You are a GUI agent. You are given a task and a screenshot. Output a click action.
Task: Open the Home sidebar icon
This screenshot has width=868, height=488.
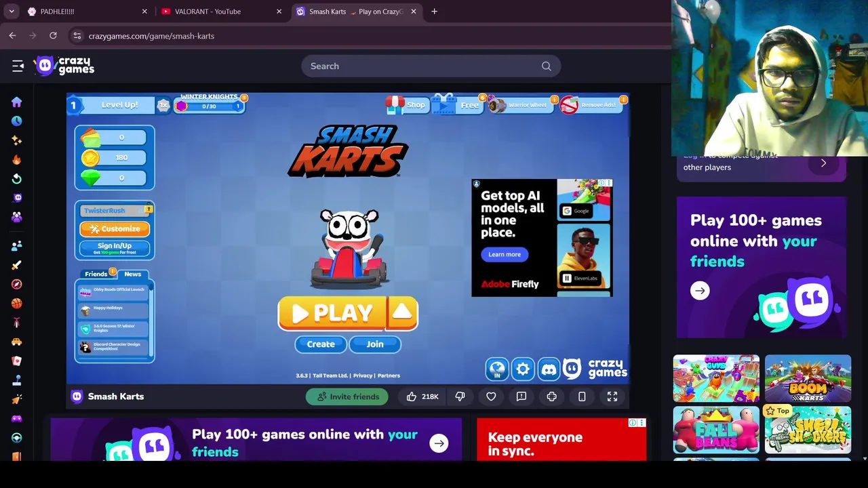pos(17,102)
